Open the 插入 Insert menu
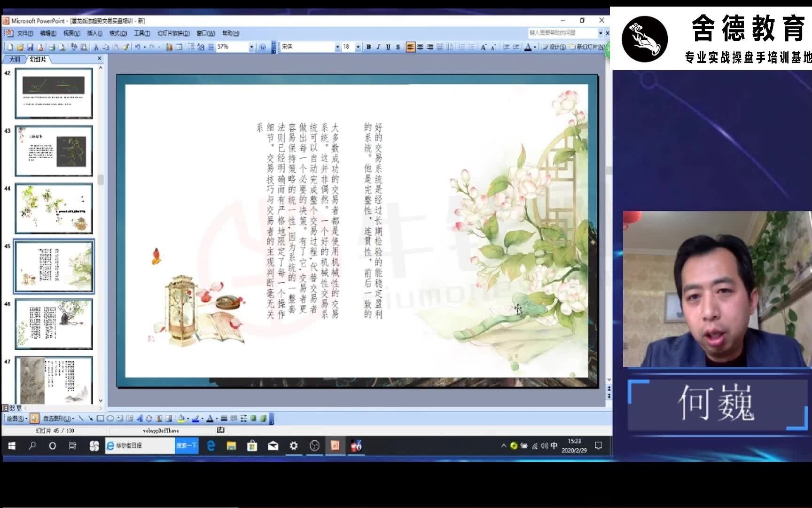The image size is (812, 508). (x=94, y=33)
